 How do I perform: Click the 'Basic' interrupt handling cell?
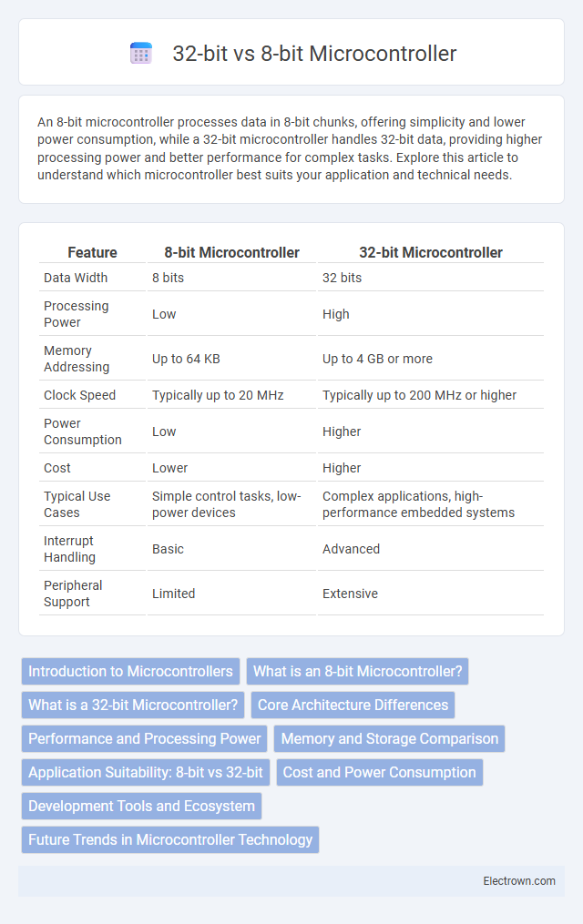(168, 549)
